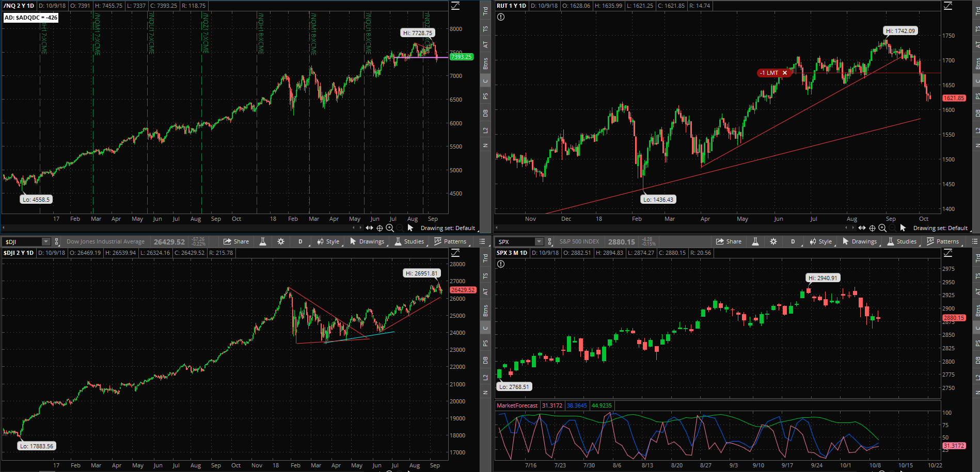The image size is (980, 472).
Task: Click the AD: $ADQDC = -426 label
Action: coord(31,18)
